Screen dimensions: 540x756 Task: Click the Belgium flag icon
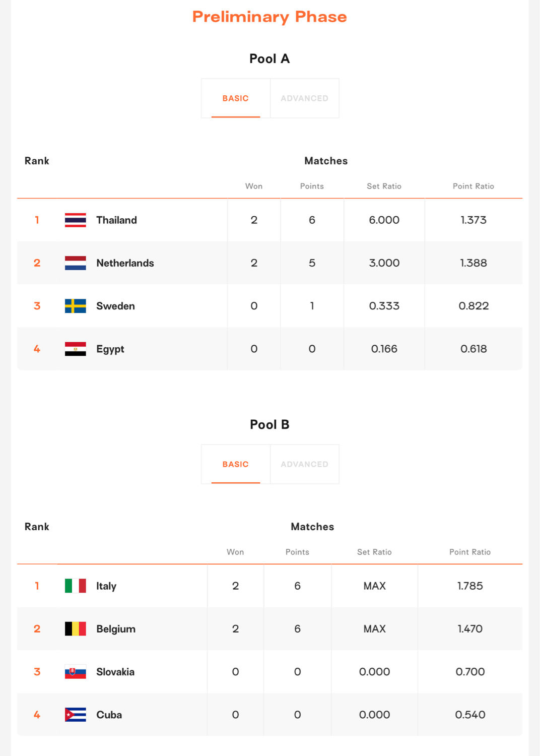point(76,628)
